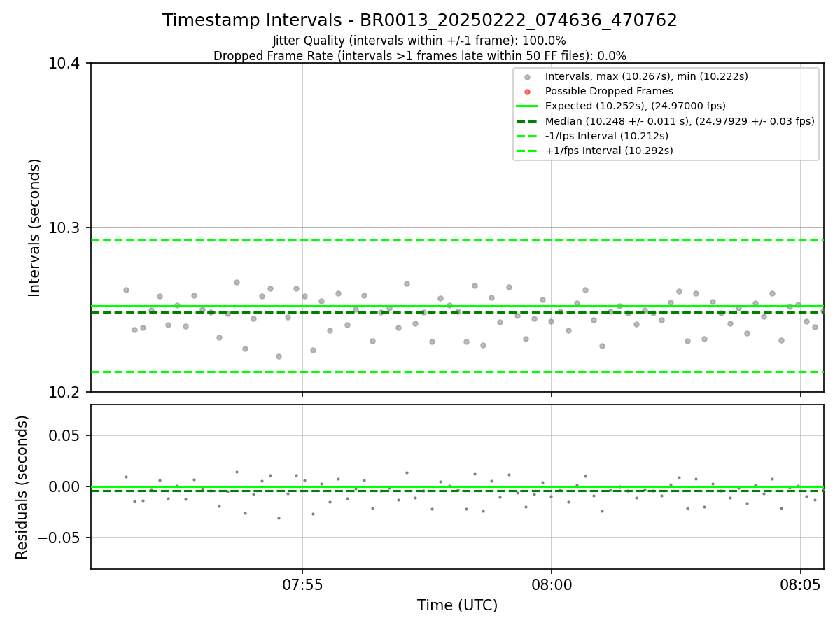Click the 10.2 y-axis tick label
This screenshot has height=630, width=840.
[x=64, y=392]
